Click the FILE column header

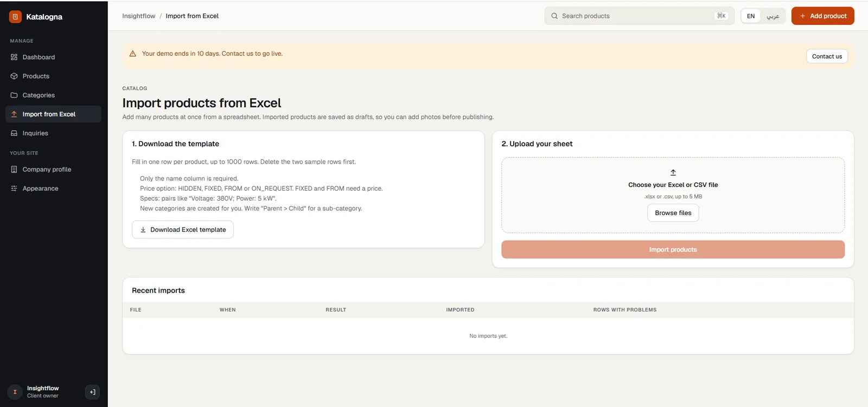136,310
